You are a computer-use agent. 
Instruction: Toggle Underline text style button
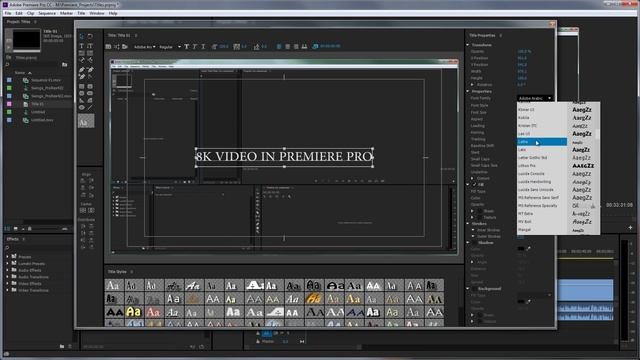coord(203,47)
